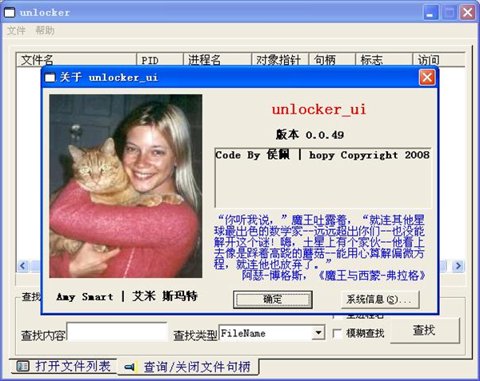Sort by PID column header
480x381 pixels.
click(160, 60)
